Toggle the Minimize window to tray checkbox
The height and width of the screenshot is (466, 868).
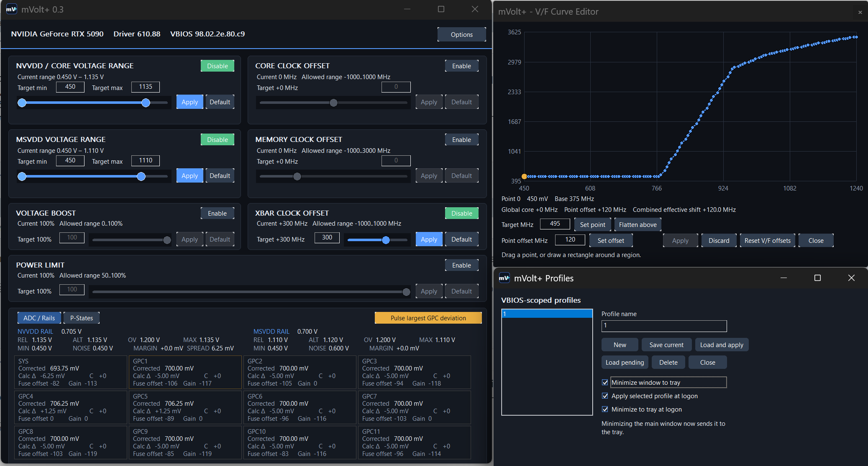605,382
